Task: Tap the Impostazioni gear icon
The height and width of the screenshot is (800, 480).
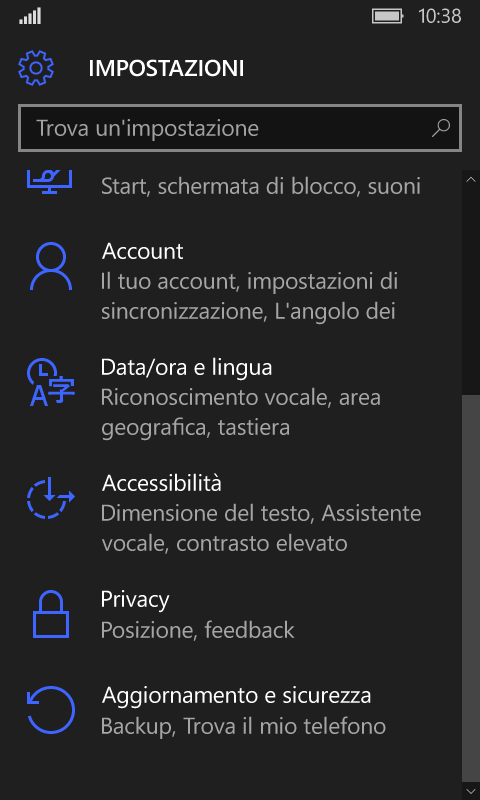Action: (36, 67)
